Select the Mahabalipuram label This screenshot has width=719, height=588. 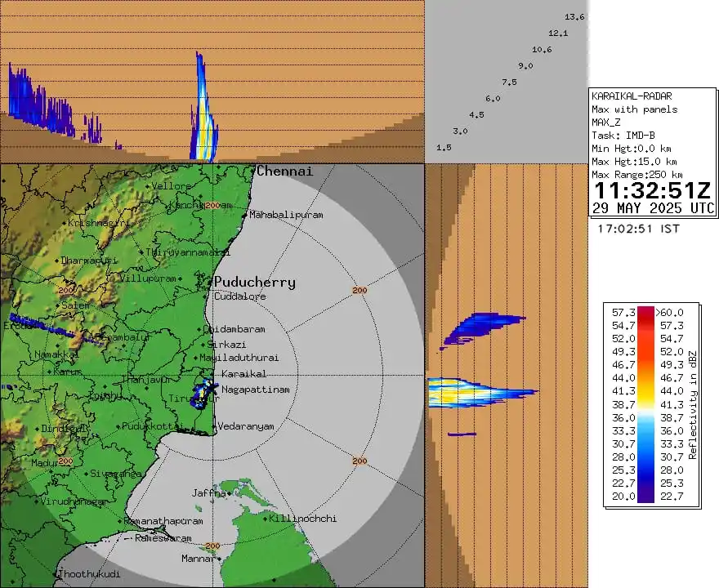pos(286,215)
